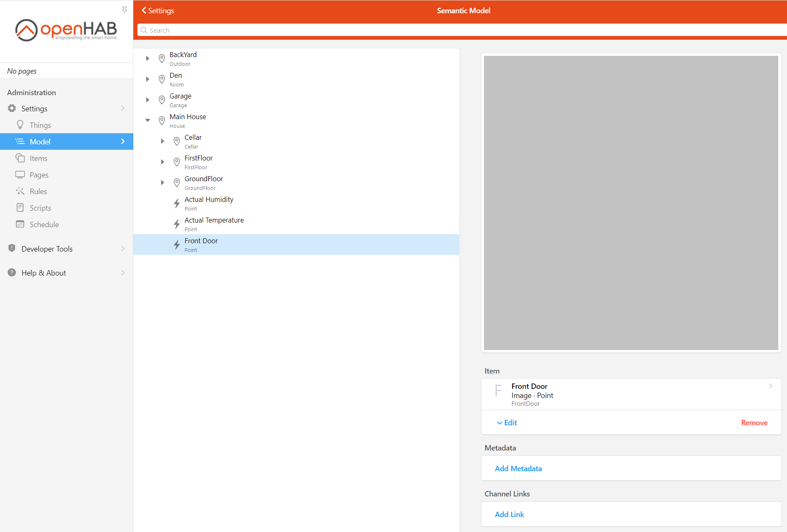Viewport: 787px width, 532px height.
Task: Open the Rules menu entry
Action: coord(38,191)
